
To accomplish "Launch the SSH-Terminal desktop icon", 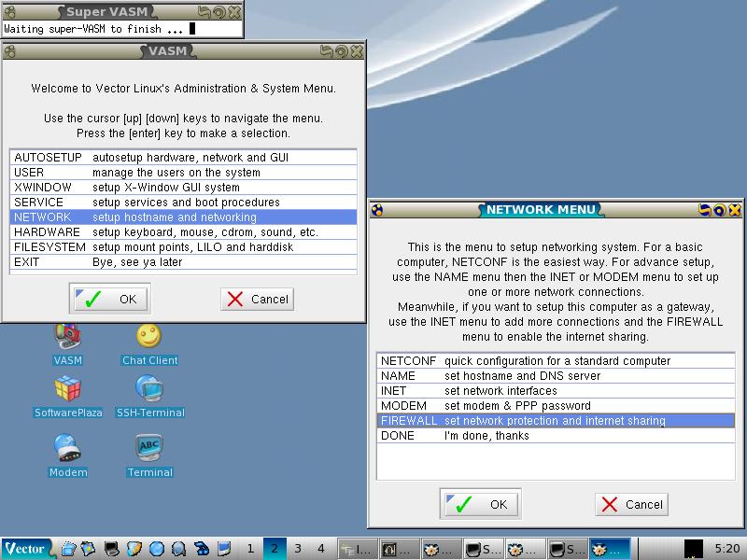I will (x=149, y=390).
